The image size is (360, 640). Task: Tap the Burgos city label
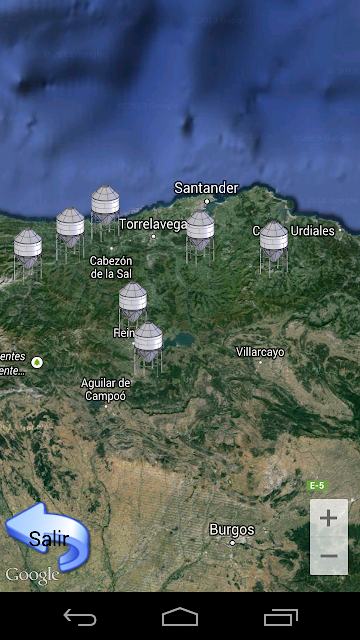point(232,530)
